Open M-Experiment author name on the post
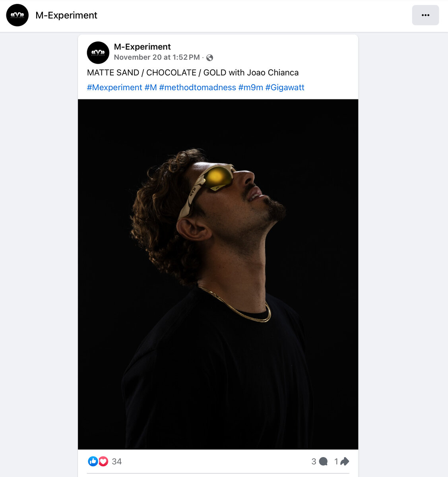The image size is (448, 477). click(x=142, y=47)
